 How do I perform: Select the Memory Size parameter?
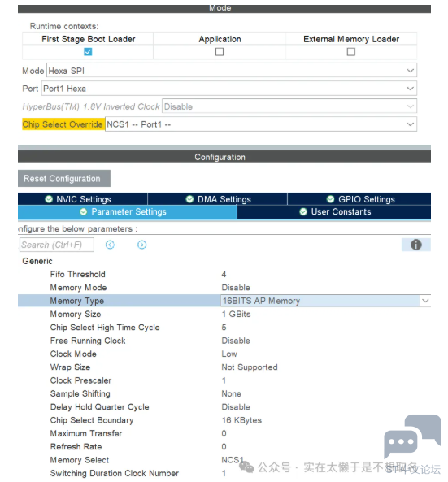76,314
